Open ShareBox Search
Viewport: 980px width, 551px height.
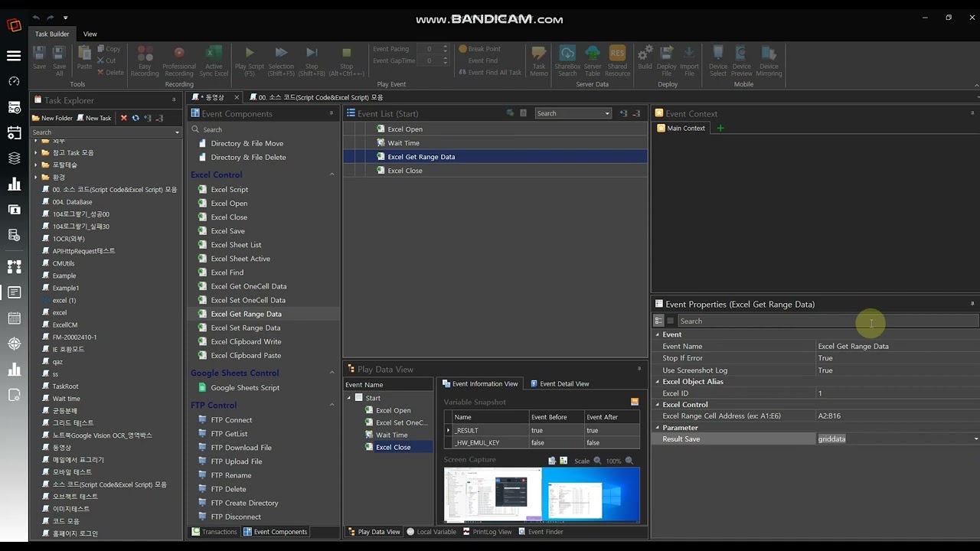click(x=567, y=60)
